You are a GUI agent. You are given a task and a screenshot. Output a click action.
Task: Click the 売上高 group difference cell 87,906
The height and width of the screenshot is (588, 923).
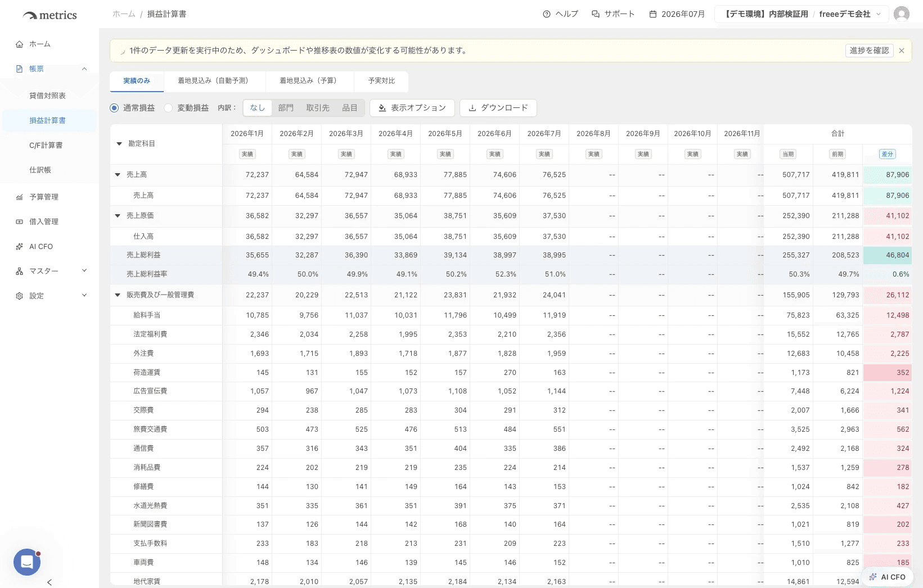pos(888,175)
